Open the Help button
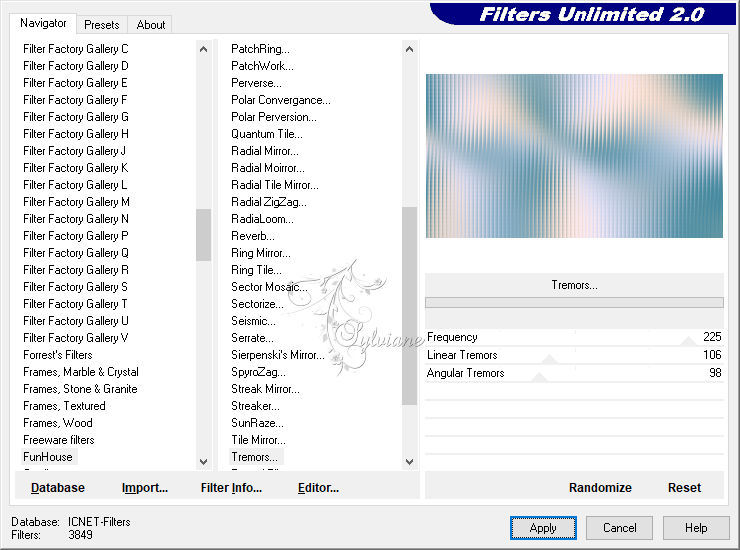 coord(696,528)
